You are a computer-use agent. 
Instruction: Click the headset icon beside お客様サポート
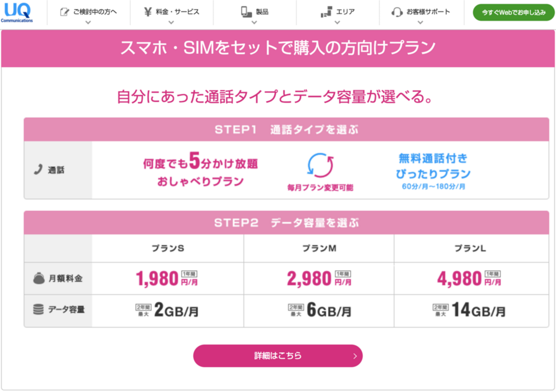tap(397, 12)
